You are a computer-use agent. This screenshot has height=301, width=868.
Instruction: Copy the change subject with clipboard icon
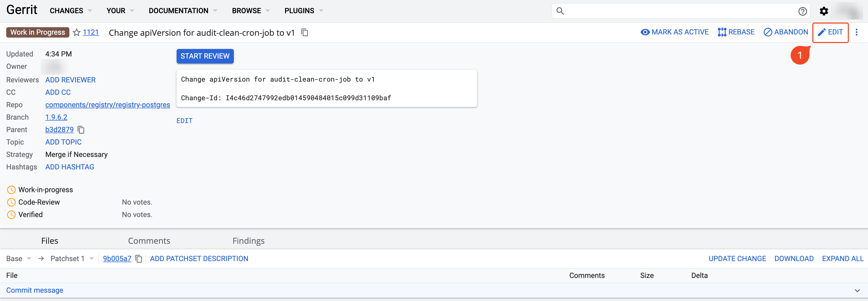tap(305, 32)
